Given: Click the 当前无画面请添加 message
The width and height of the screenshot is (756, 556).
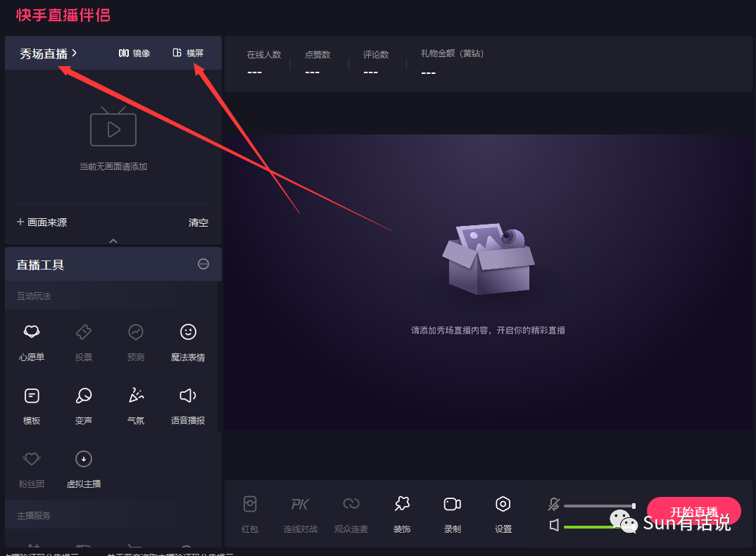Looking at the screenshot, I should [x=113, y=167].
